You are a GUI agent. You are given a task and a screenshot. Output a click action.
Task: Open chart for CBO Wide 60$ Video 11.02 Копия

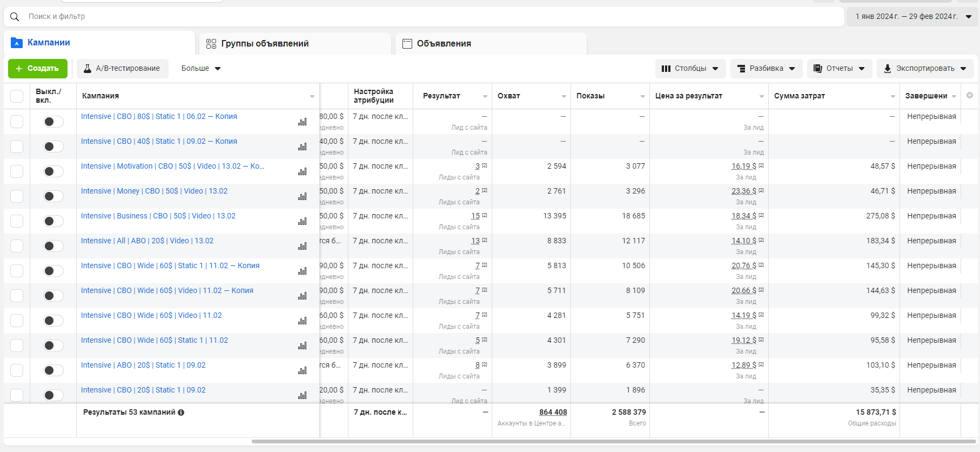coord(303,296)
